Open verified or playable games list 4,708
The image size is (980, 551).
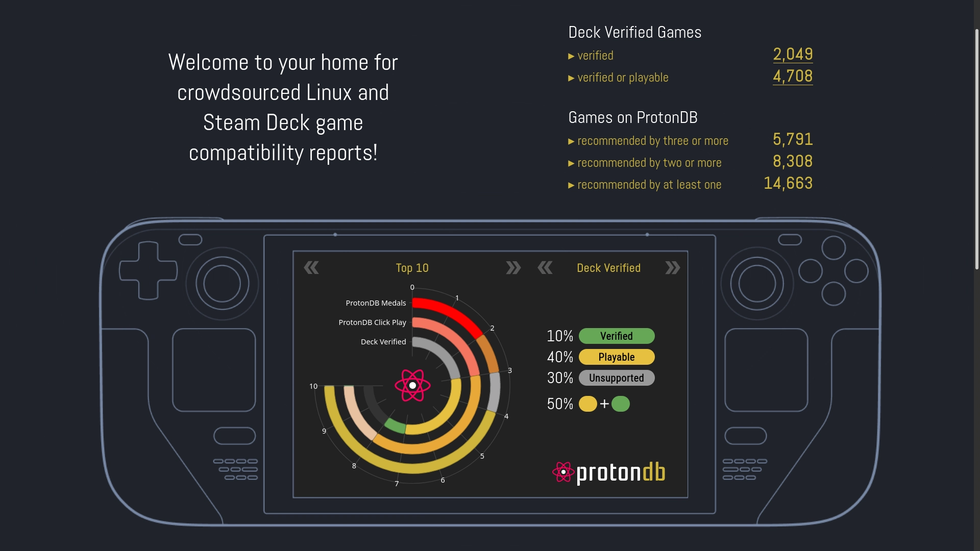(792, 76)
